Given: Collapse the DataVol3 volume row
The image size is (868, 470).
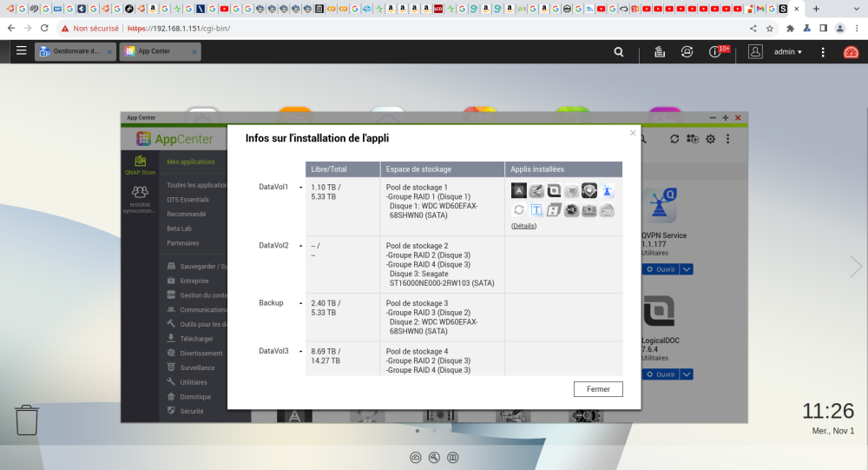Looking at the screenshot, I should pos(300,351).
